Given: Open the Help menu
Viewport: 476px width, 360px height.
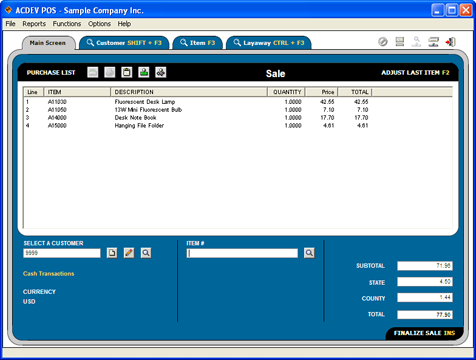Looking at the screenshot, I should pos(124,24).
